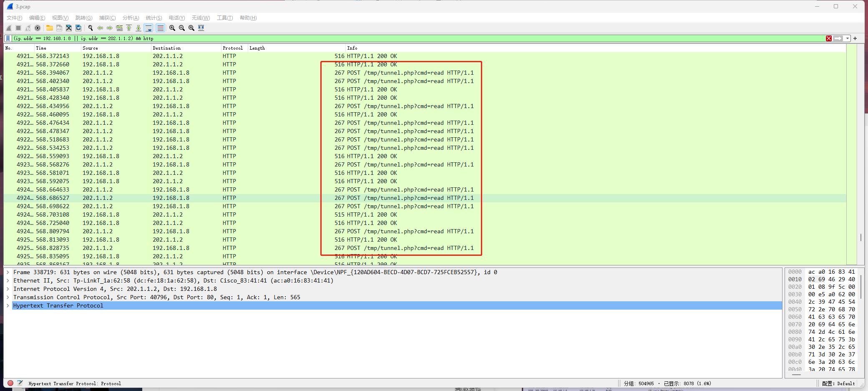Toggle packet list colorization
868x391 pixels.
click(160, 28)
